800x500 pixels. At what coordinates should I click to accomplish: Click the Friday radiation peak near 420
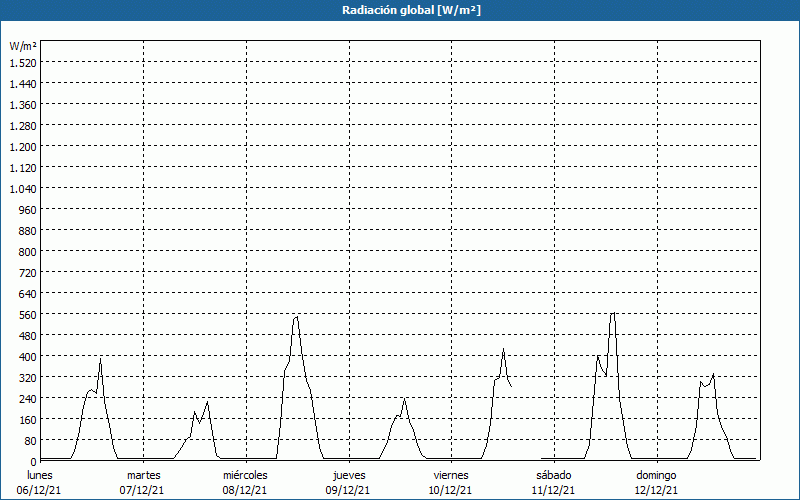(503, 349)
